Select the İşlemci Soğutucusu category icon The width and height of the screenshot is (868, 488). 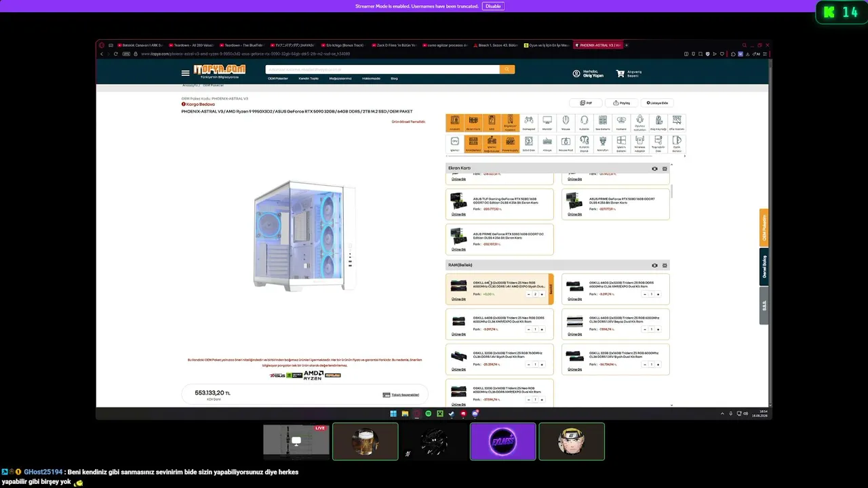tap(492, 144)
